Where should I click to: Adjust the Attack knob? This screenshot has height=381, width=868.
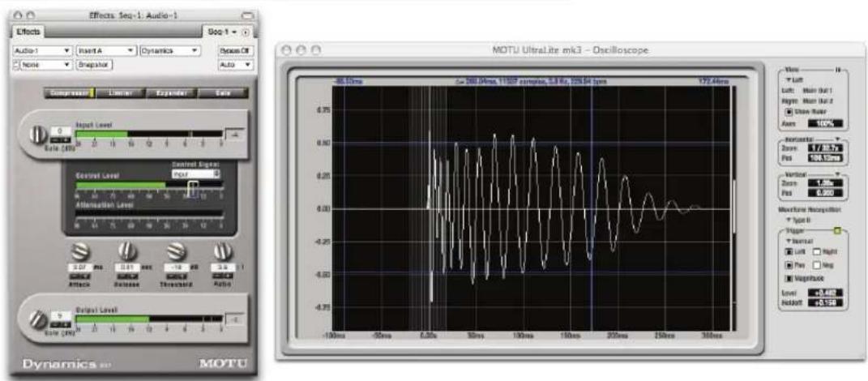[79, 251]
